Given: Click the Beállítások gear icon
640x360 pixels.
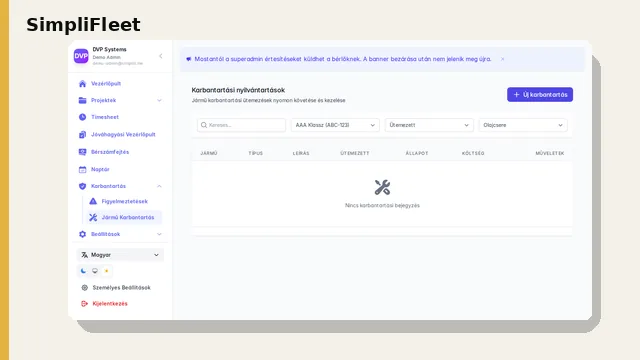Looking at the screenshot, I should click(x=82, y=234).
